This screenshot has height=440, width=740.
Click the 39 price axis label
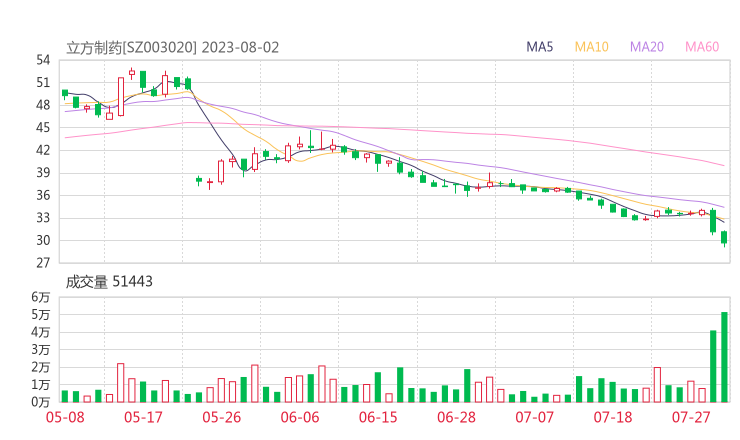tap(43, 172)
